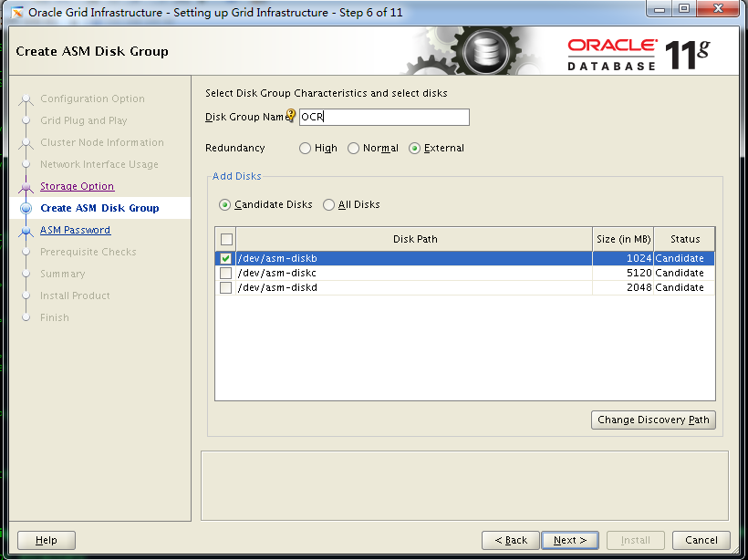Click the Network Interface Usage step
Image resolution: width=748 pixels, height=560 pixels.
(x=99, y=164)
